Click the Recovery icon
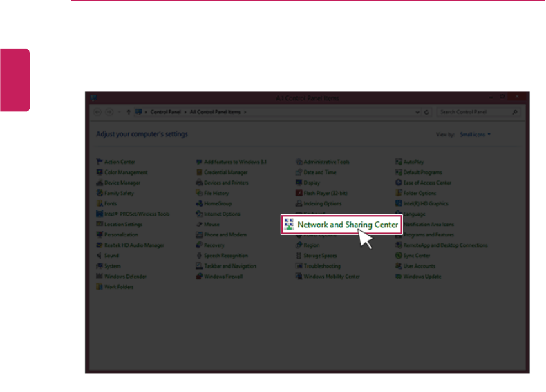The image size is (546, 392). click(x=199, y=245)
